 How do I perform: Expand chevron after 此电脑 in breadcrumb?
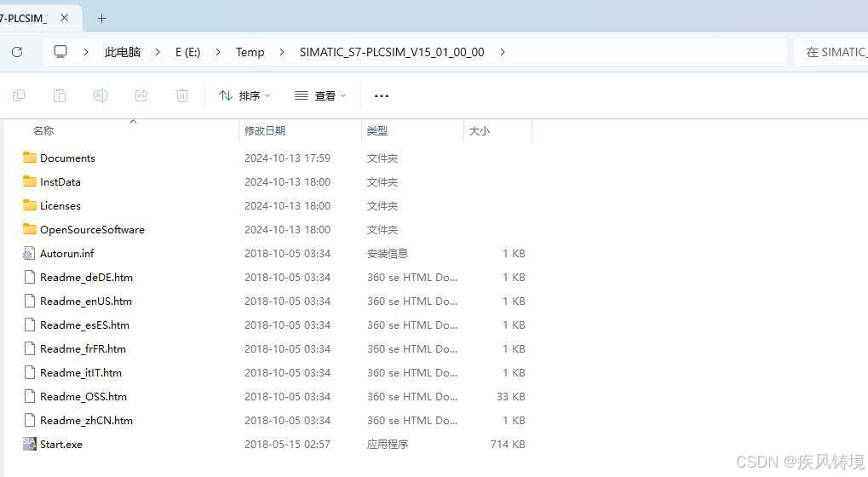[158, 52]
